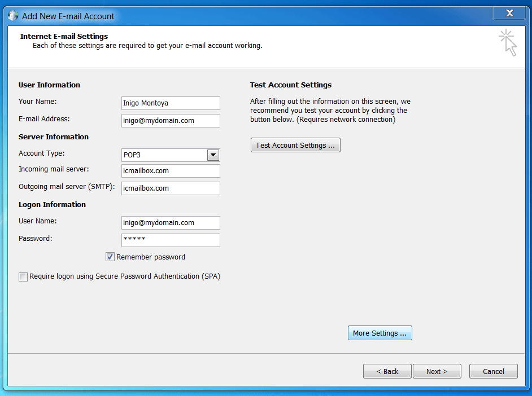Select the Incoming mail server field

click(171, 171)
